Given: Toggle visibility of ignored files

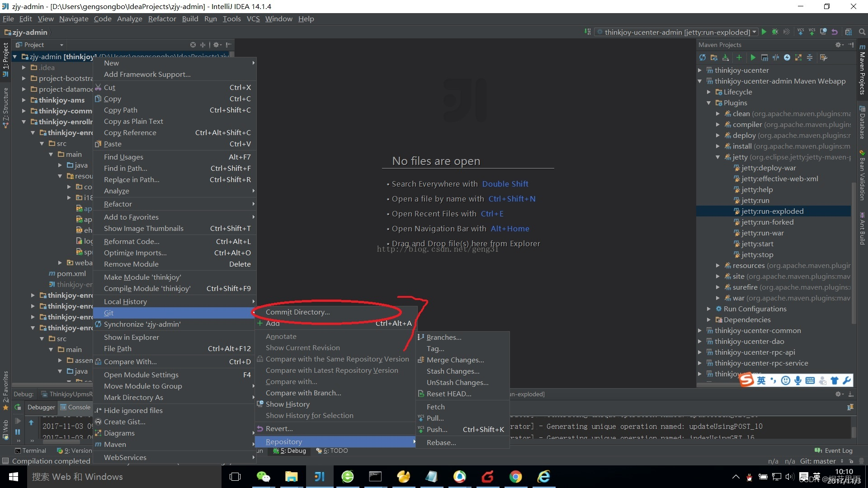Looking at the screenshot, I should click(133, 410).
